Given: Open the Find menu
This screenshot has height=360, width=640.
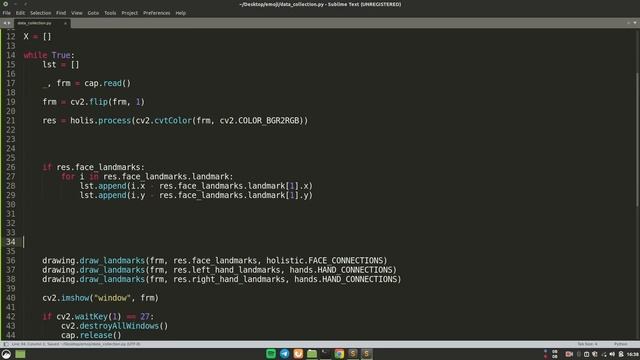Looking at the screenshot, I should pos(61,13).
